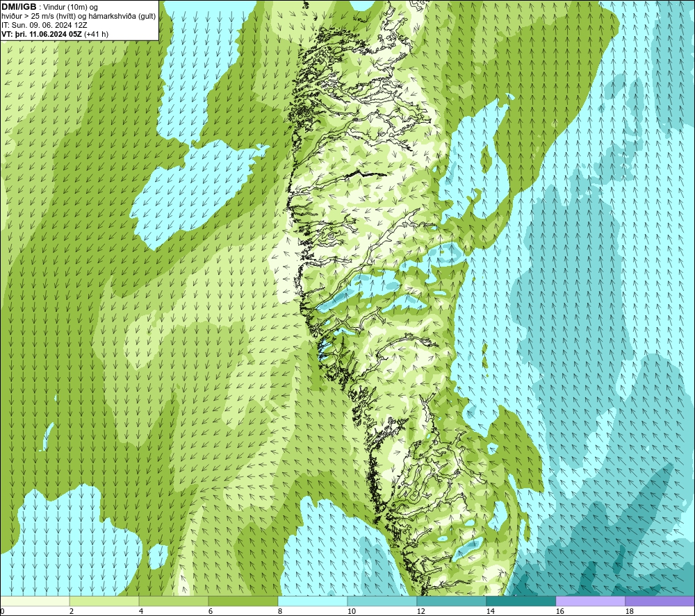Click the 14–16 m/s dark teal legend swatch

point(521,601)
